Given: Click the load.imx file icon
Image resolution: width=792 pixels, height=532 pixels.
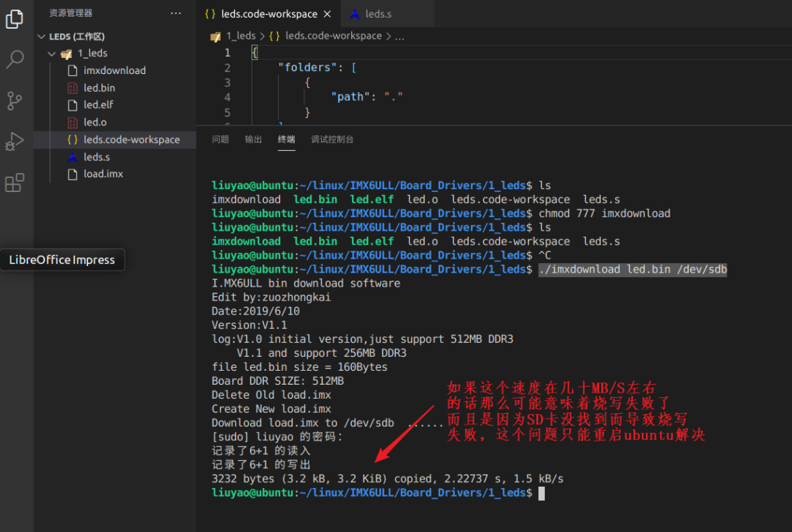Looking at the screenshot, I should [73, 174].
